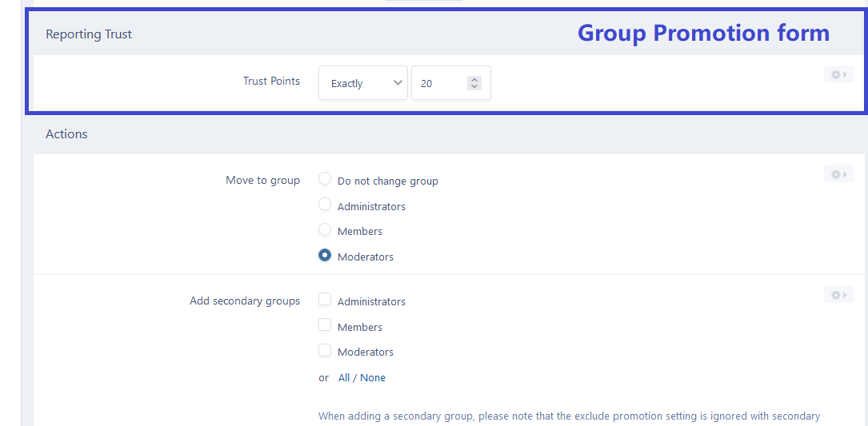Click the gear icon in Trust Points row
The image size is (868, 426).
[838, 75]
